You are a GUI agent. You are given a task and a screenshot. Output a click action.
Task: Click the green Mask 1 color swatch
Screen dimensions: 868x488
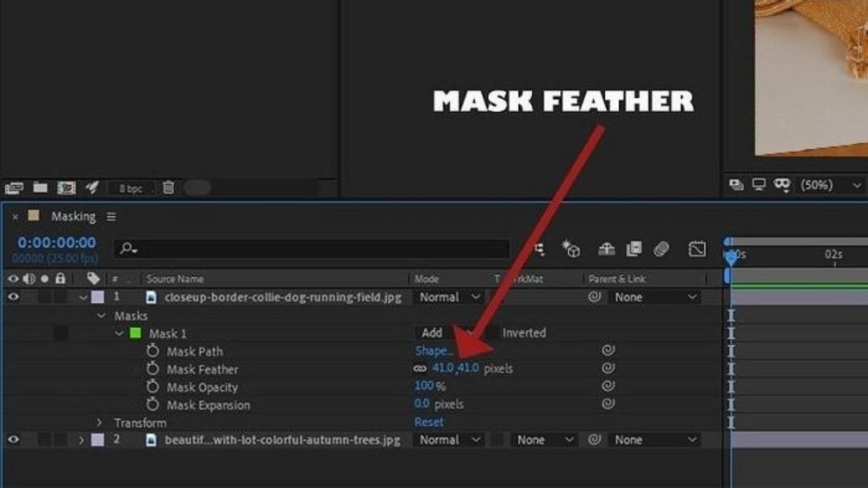tap(136, 333)
